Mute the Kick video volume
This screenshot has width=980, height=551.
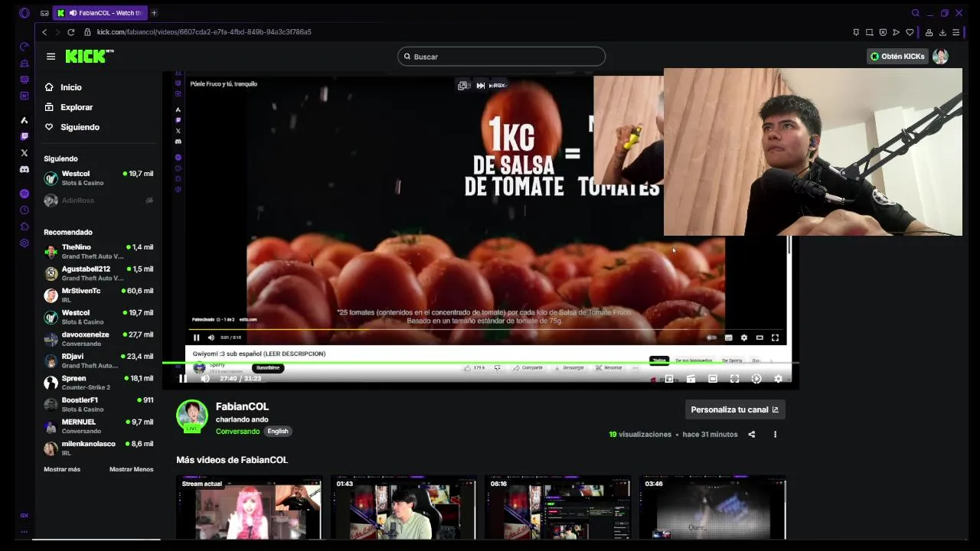coord(204,379)
